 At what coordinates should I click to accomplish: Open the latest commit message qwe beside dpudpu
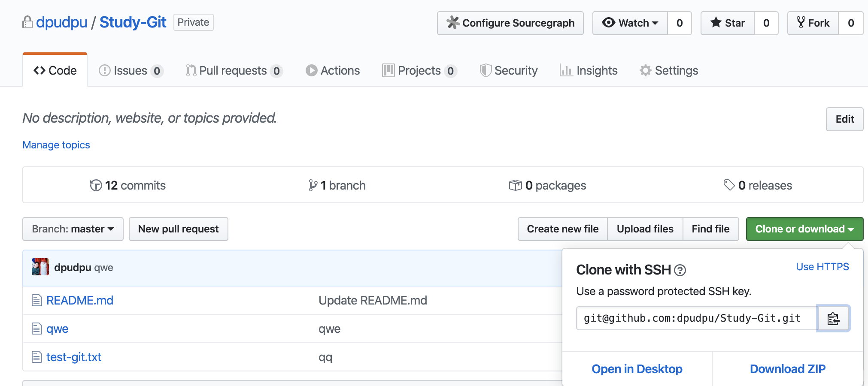pyautogui.click(x=103, y=268)
